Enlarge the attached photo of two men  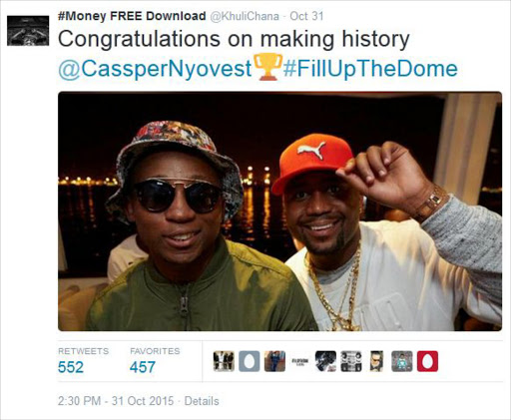[279, 211]
